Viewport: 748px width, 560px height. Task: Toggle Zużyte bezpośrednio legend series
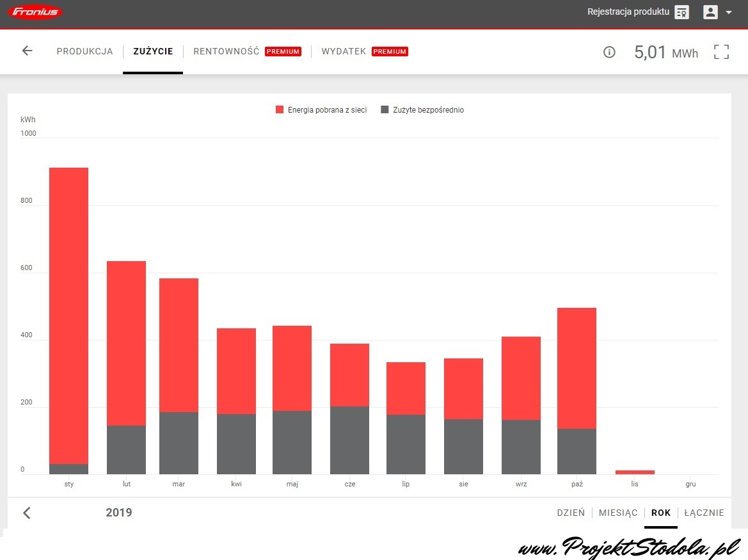click(x=422, y=110)
